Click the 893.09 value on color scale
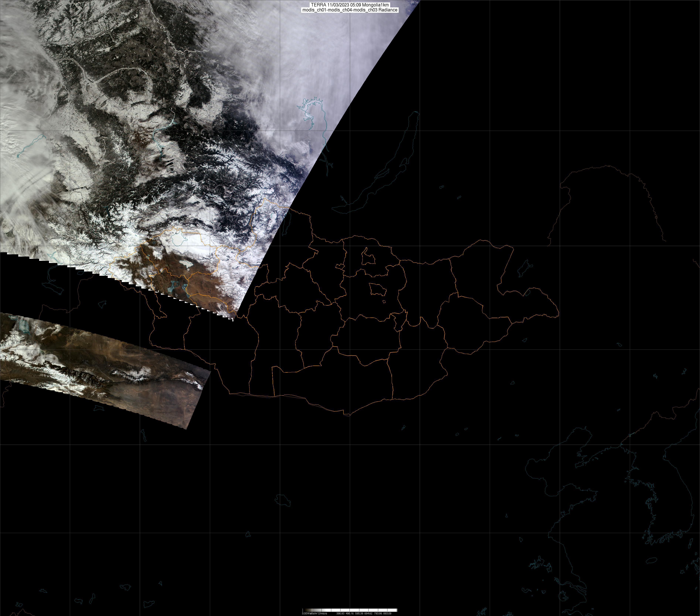Image resolution: width=700 pixels, height=616 pixels. click(x=387, y=613)
